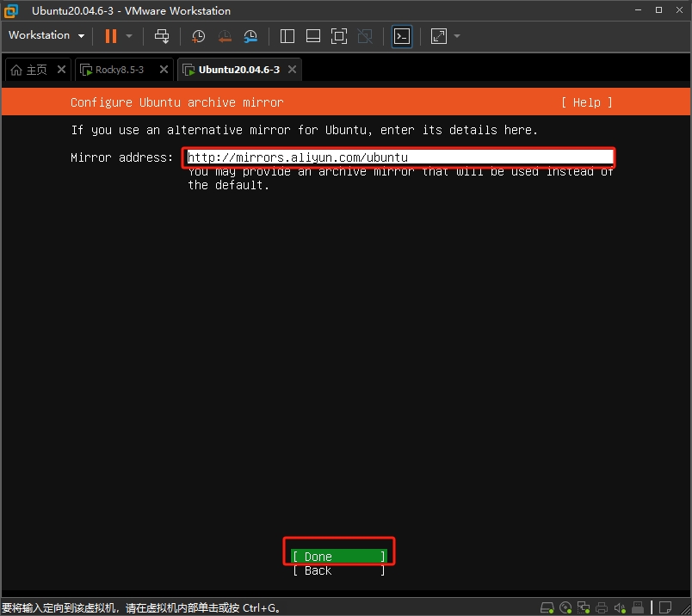
Task: Click the 'Configure Ubuntu archive mirror' title
Action: (177, 102)
